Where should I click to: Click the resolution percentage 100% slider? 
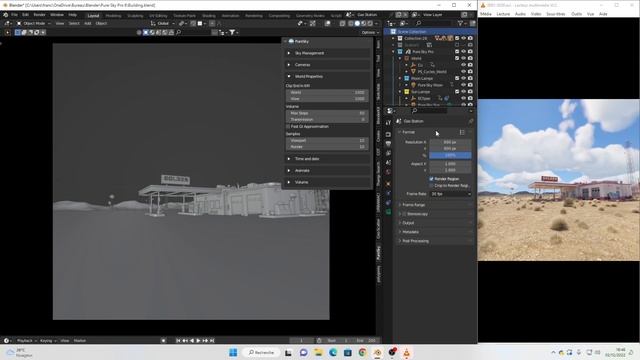coord(450,156)
